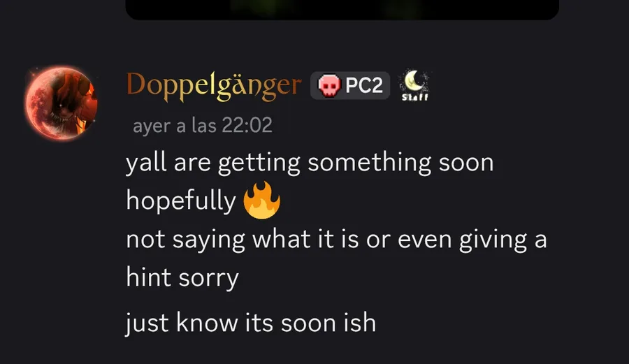629x364 pixels.
Task: Click the PC2 text inside the tag
Action: [x=364, y=85]
